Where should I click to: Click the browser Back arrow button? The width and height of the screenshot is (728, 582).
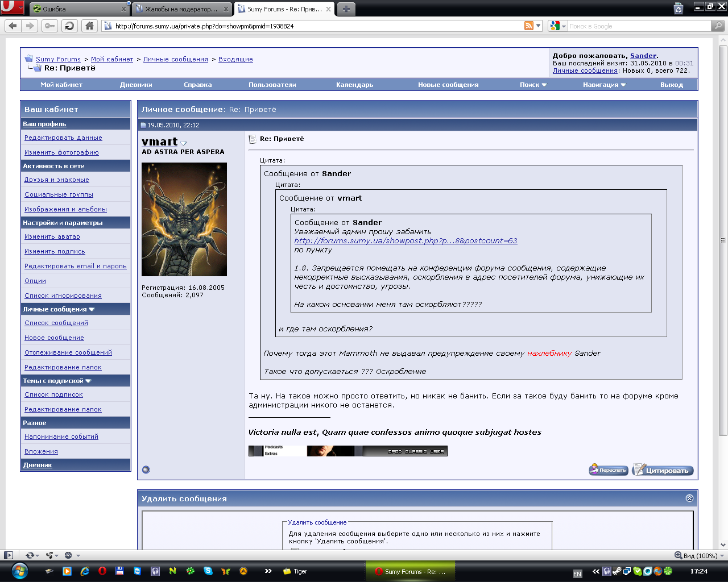pos(13,26)
